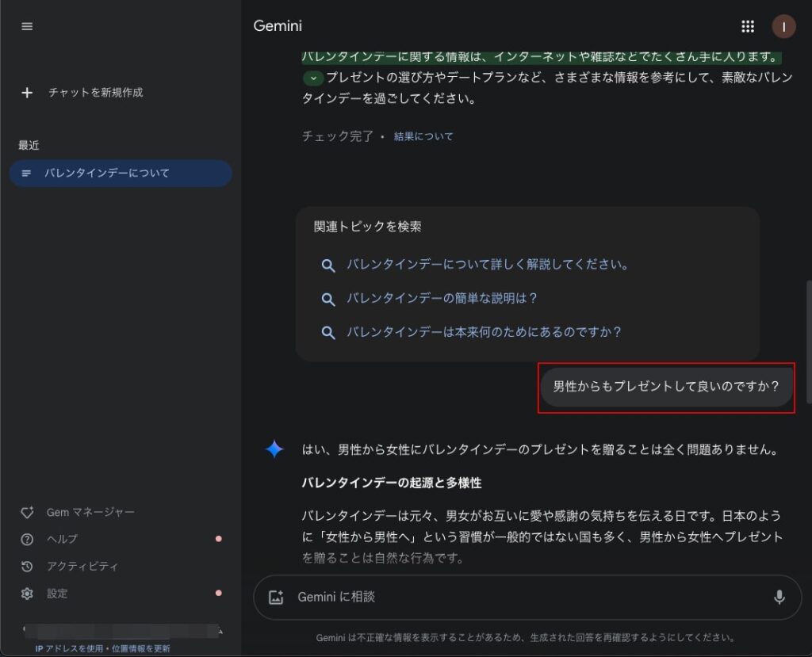The height and width of the screenshot is (657, 812).
Task: Click the heading バレンタインデーの起源と多様性
Action: tap(392, 483)
